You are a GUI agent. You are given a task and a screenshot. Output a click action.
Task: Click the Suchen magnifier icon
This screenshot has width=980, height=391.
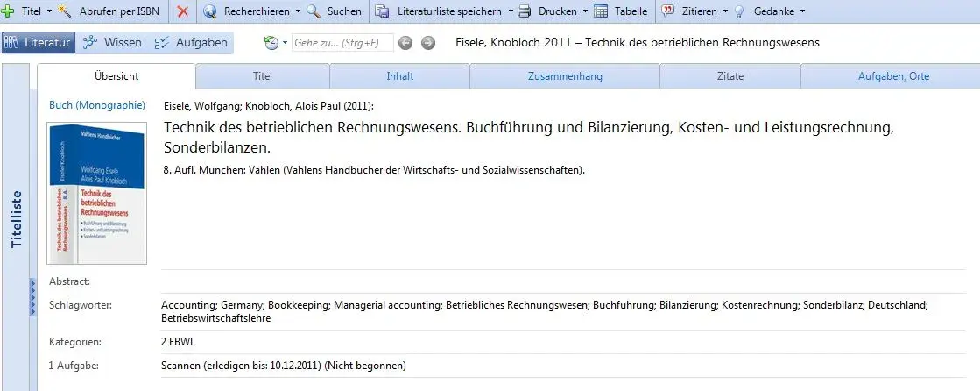[314, 11]
